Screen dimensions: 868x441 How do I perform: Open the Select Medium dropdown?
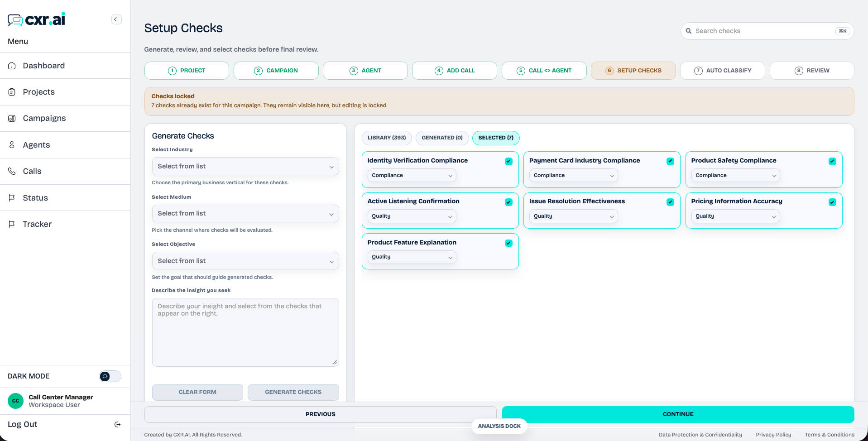pyautogui.click(x=245, y=213)
